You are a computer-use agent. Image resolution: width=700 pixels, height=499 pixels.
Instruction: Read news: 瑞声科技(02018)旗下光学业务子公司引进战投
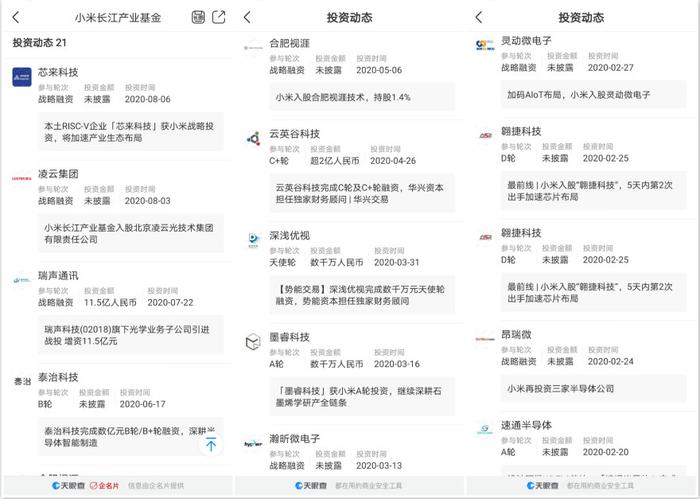[x=130, y=335]
